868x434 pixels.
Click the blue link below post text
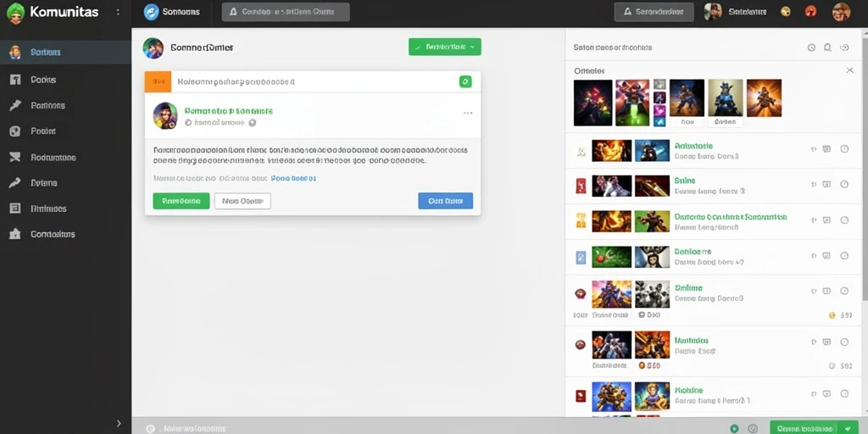[x=293, y=179]
